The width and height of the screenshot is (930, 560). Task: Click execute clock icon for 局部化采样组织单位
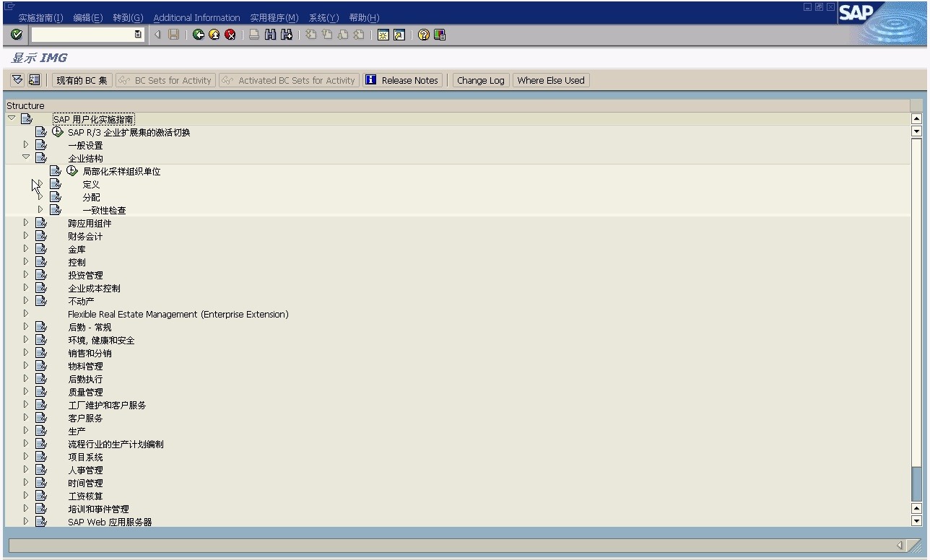tap(72, 171)
